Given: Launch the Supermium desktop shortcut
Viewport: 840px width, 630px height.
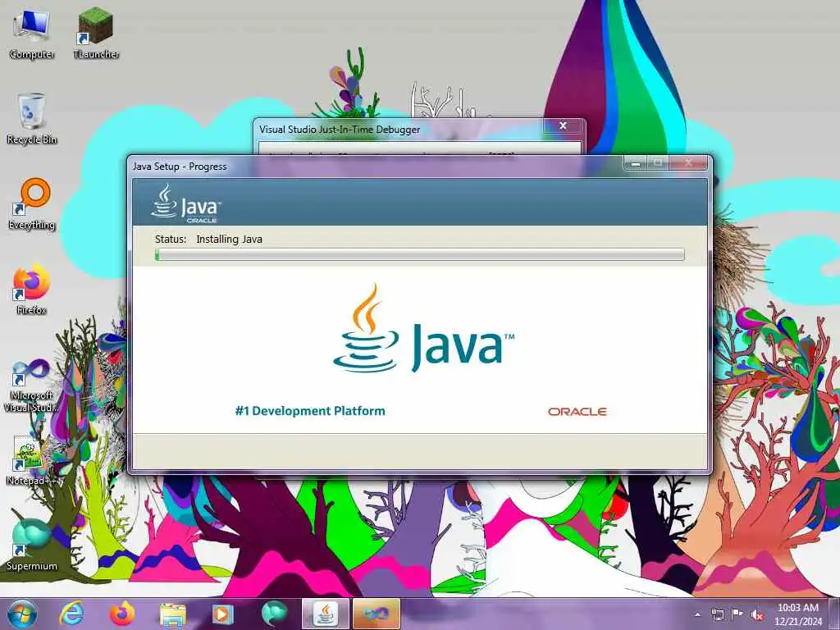Looking at the screenshot, I should 32,545.
